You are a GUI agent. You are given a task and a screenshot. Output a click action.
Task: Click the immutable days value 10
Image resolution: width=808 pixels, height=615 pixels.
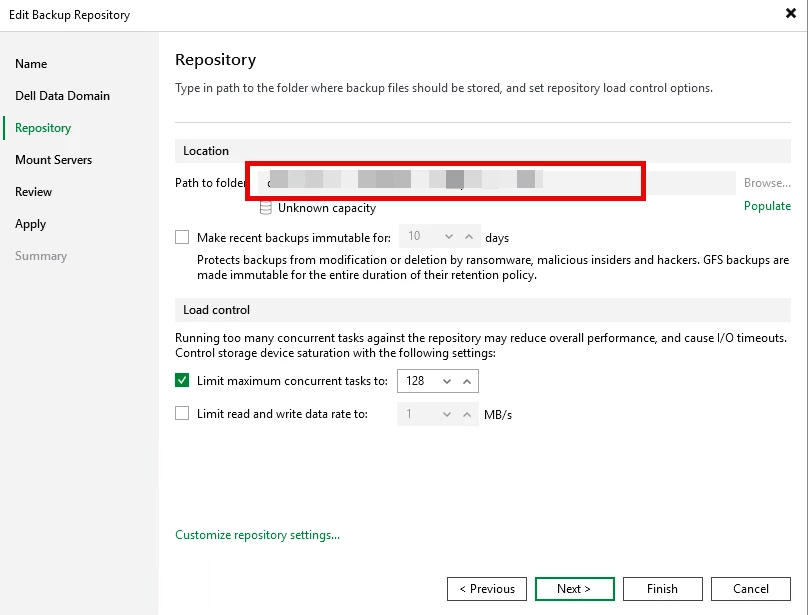[x=414, y=236]
